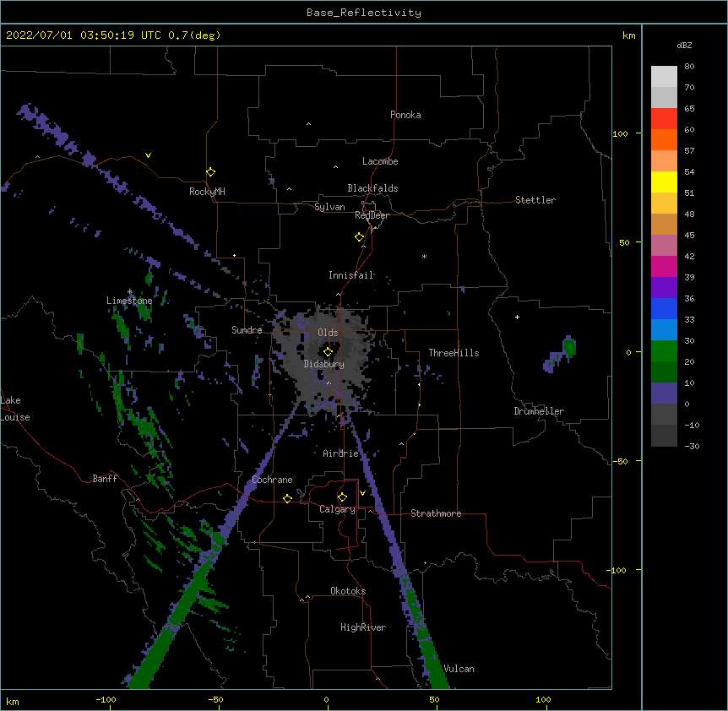Click the white asterisk east of Innisfail
Image resolution: width=728 pixels, height=711 pixels.
click(x=424, y=256)
